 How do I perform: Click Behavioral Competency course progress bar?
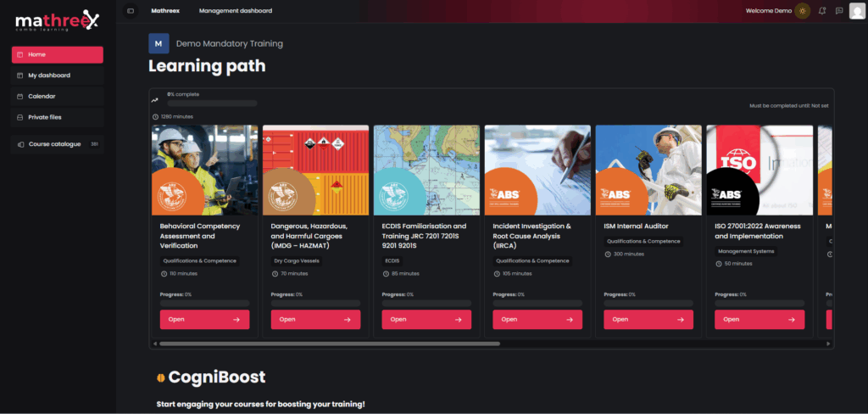pyautogui.click(x=205, y=303)
